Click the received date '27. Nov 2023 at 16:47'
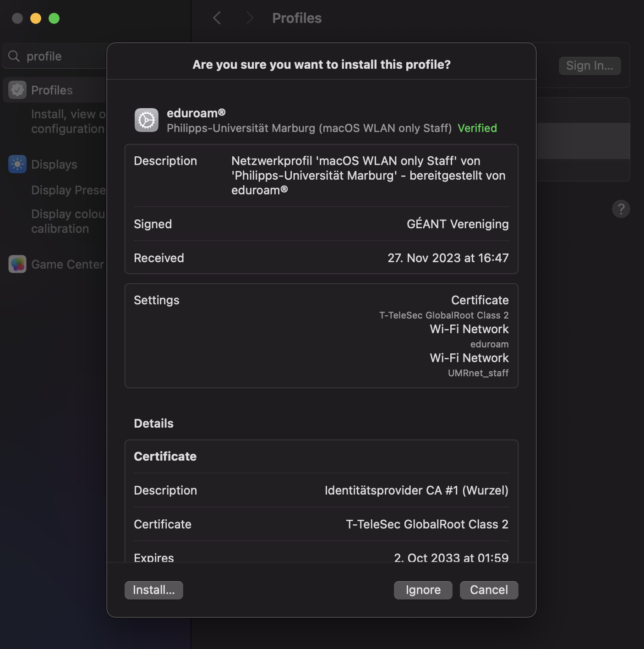644x649 pixels. [x=448, y=258]
